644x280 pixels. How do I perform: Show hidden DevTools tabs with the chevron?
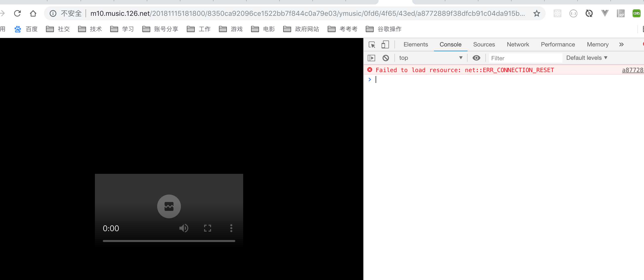(x=622, y=44)
